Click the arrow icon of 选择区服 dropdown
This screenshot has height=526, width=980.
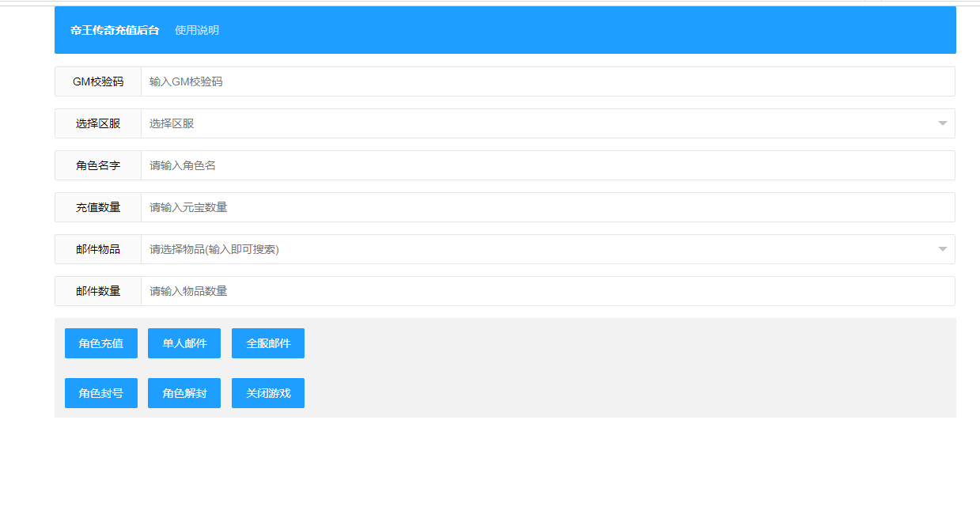942,123
